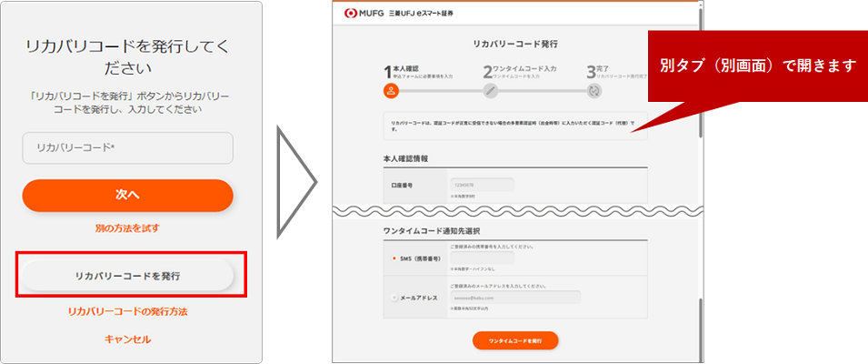Click the 別タブ（別画面）で開きます red callout
The image size is (868, 364).
(x=756, y=66)
